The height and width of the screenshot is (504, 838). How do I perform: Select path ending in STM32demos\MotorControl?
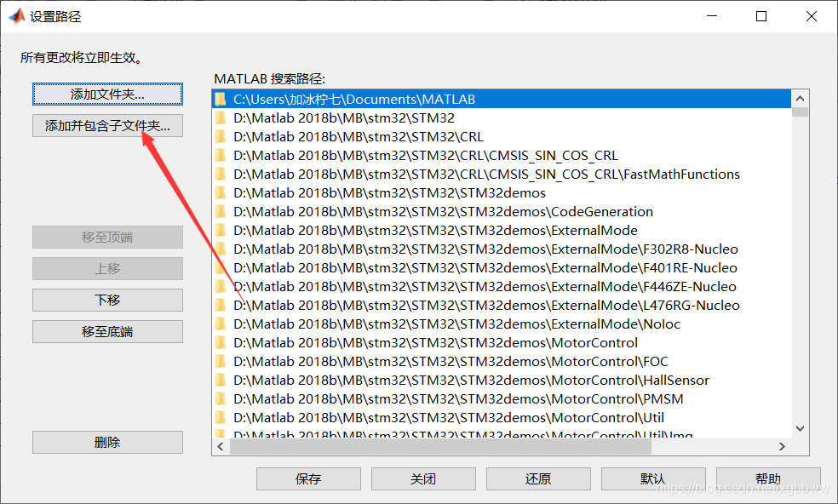point(502,342)
